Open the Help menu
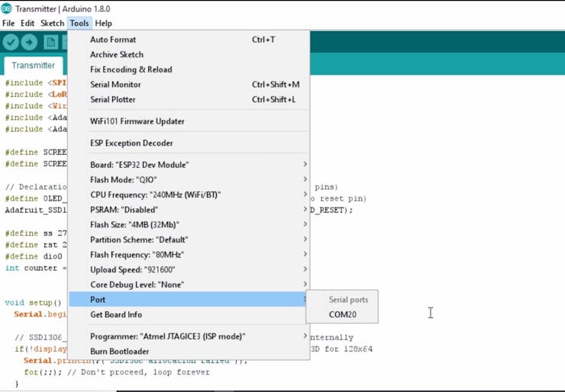The image size is (565, 392). [103, 24]
